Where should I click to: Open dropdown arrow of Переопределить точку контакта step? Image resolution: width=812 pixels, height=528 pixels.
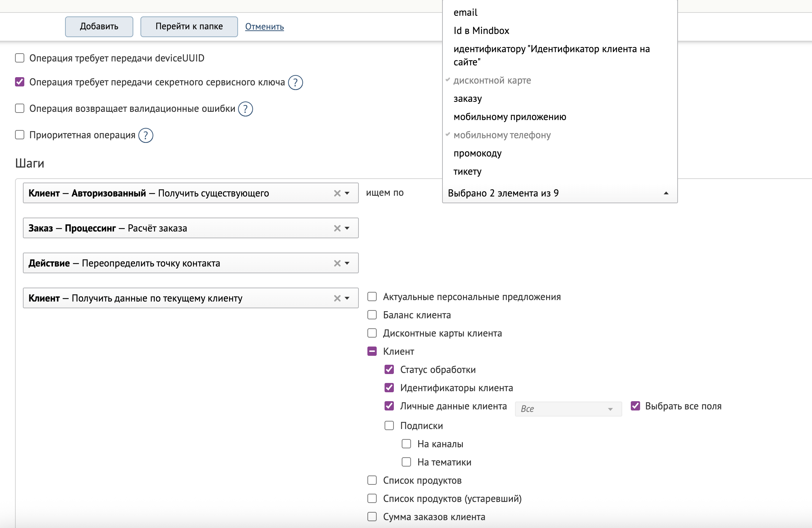tap(347, 263)
